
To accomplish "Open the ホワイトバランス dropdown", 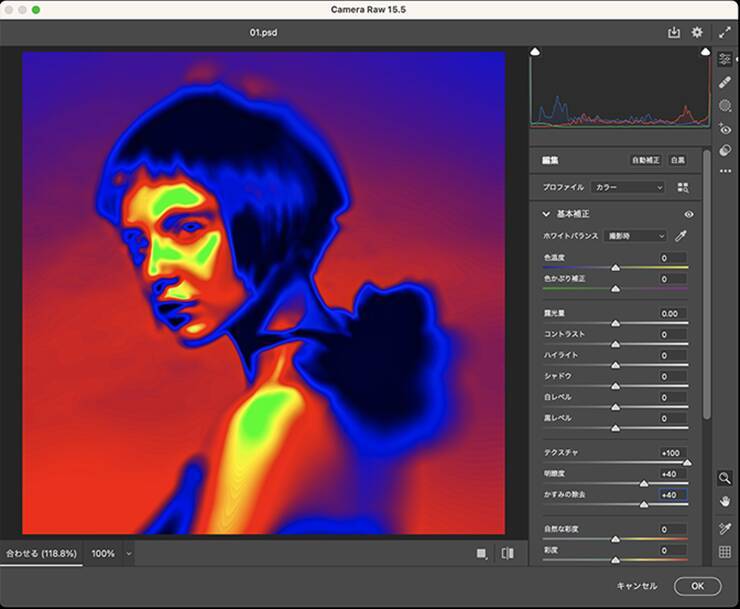I will point(635,236).
